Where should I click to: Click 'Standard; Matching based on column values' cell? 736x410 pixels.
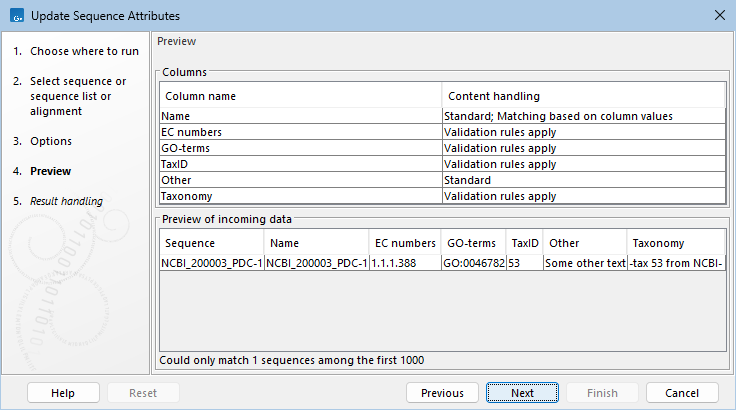[x=584, y=116]
